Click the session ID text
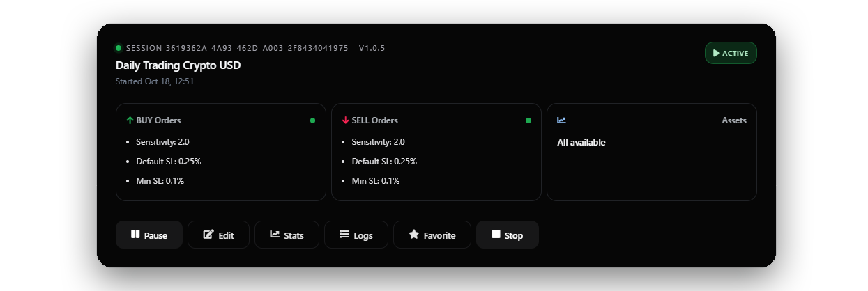This screenshot has width=868, height=291. tap(255, 48)
